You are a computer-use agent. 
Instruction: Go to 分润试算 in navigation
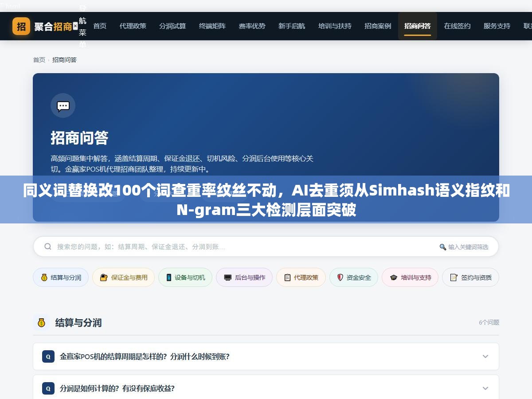[x=172, y=26]
